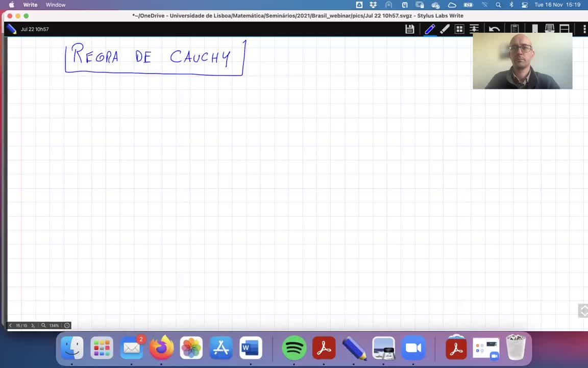Click the Bluetooth status icon

tap(511, 5)
